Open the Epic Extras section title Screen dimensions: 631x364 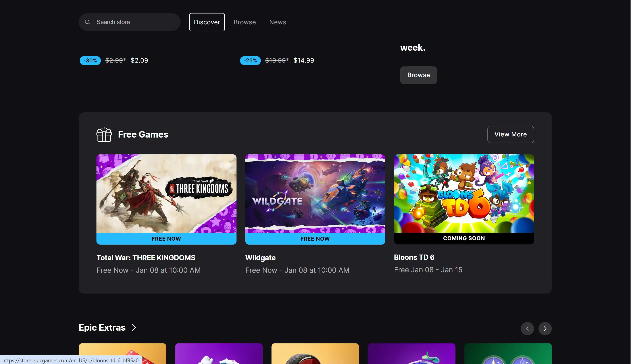pyautogui.click(x=102, y=328)
